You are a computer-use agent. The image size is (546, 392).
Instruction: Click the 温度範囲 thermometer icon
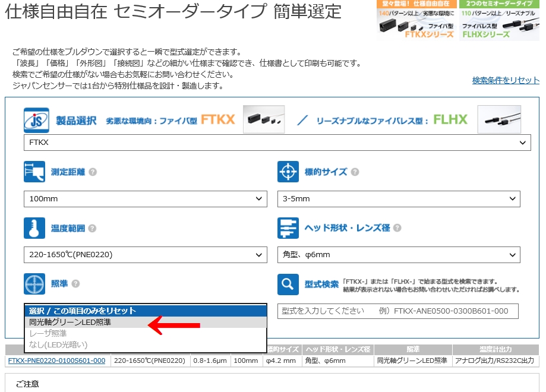(34, 228)
